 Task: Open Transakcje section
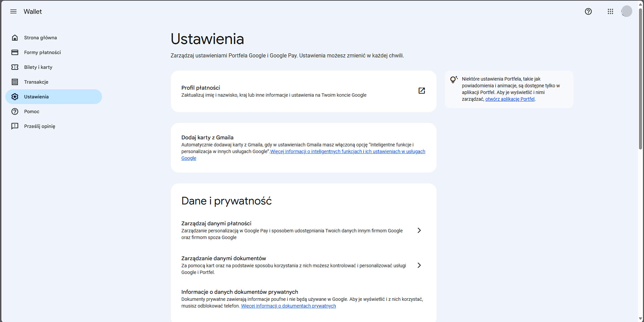tap(54, 82)
